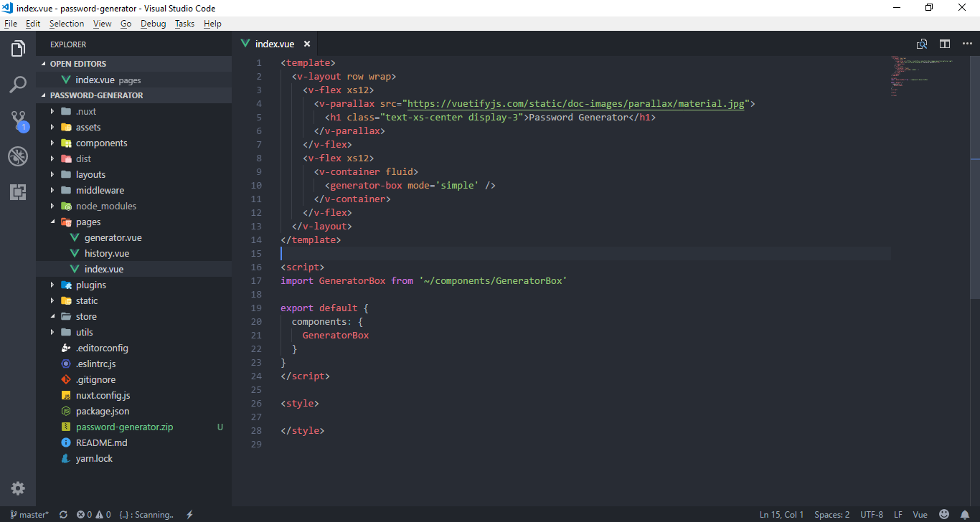
Task: Change end of line sequence LF
Action: (898, 514)
